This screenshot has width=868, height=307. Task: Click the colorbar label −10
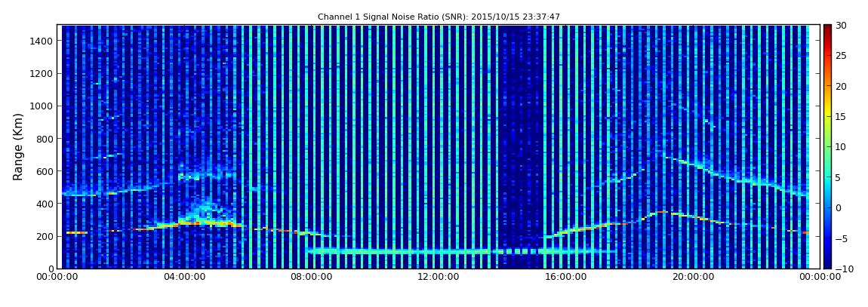(x=843, y=269)
